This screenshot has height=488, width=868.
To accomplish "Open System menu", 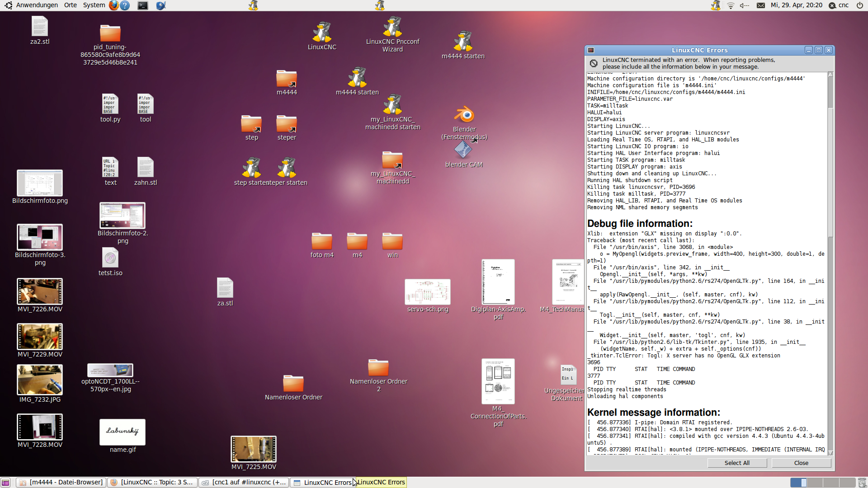I will [94, 5].
